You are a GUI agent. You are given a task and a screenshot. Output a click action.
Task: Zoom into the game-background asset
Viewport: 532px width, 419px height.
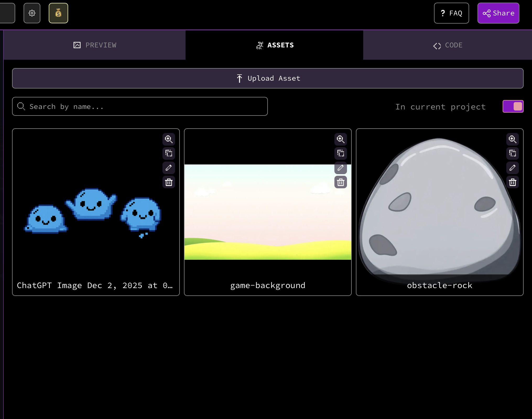[x=341, y=139]
